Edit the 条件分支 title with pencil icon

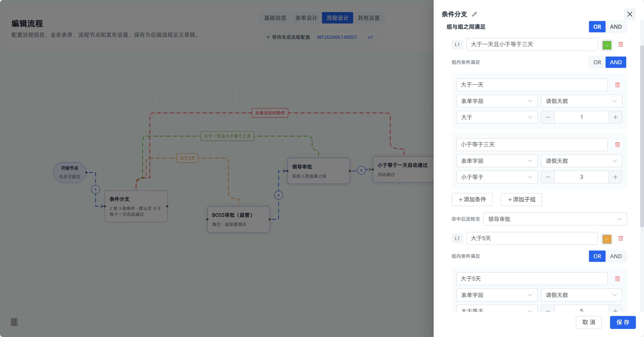point(474,14)
